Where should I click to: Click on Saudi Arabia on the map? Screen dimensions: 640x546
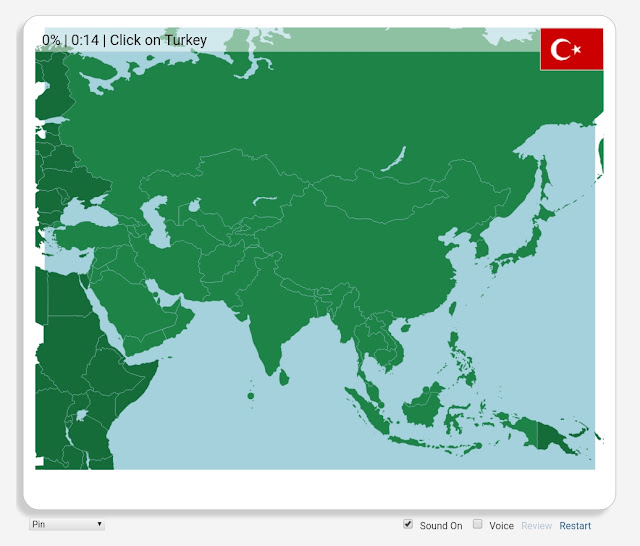coord(131,306)
